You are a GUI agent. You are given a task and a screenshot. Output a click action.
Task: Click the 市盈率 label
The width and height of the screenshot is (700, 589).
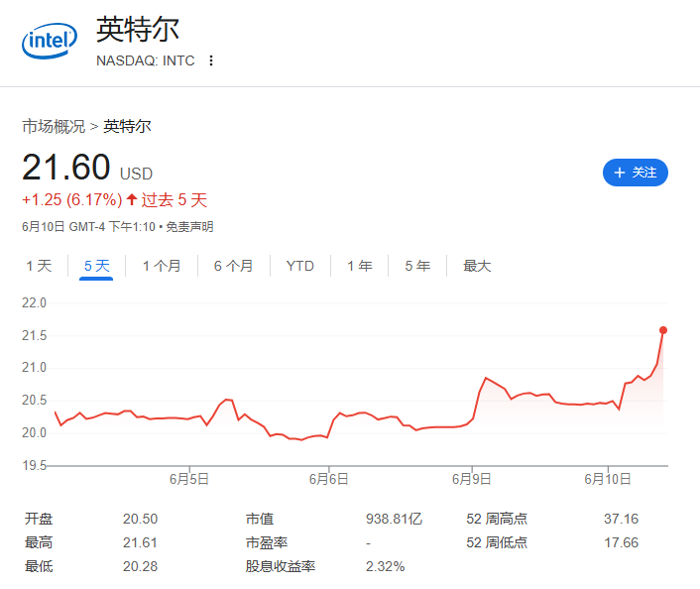tap(267, 542)
